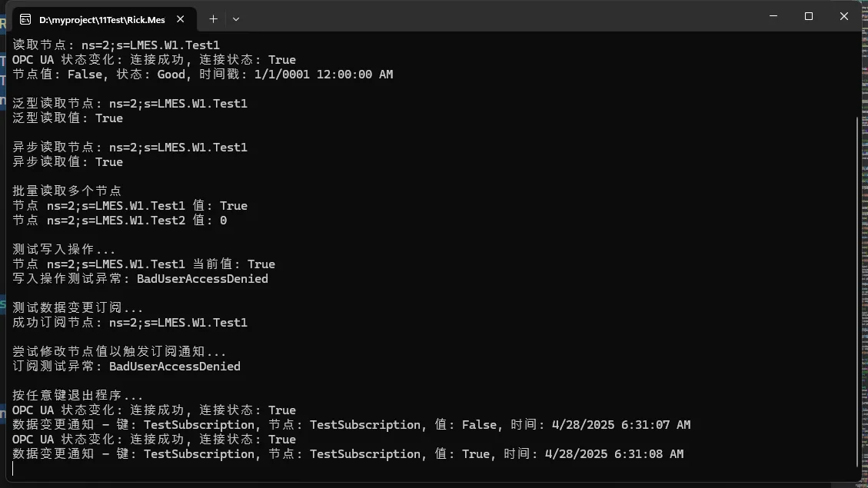Click the '成功订阅节点' output line
This screenshot has width=868, height=488.
(130, 323)
